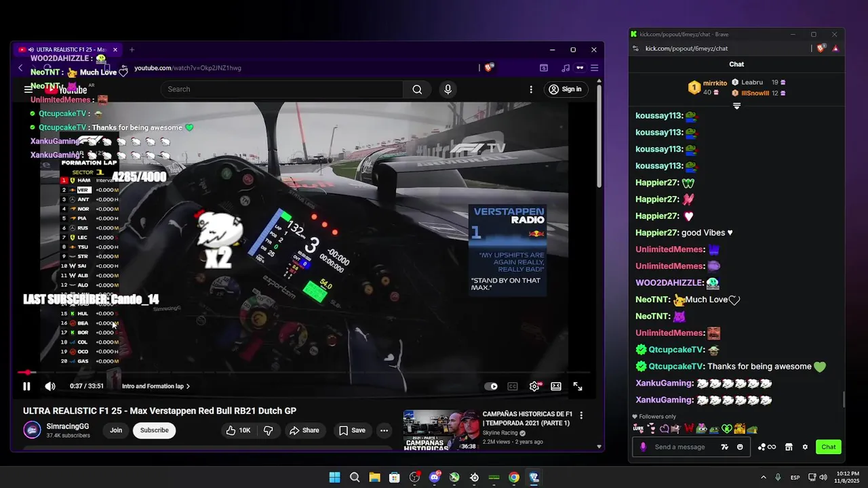Insert the red W emote in Kick chat
This screenshot has height=488, width=868.
coord(689,428)
